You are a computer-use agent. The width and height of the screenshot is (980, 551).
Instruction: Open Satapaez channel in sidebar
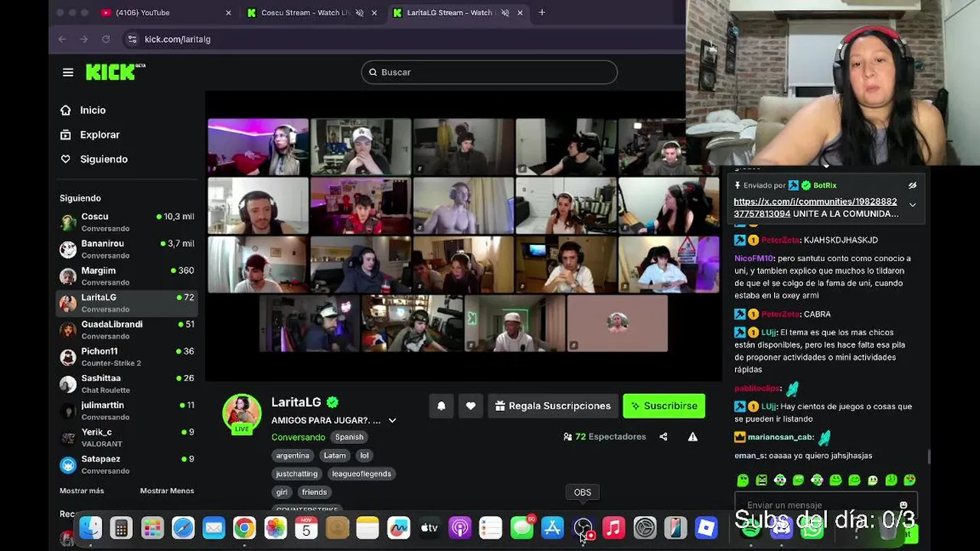point(127,464)
